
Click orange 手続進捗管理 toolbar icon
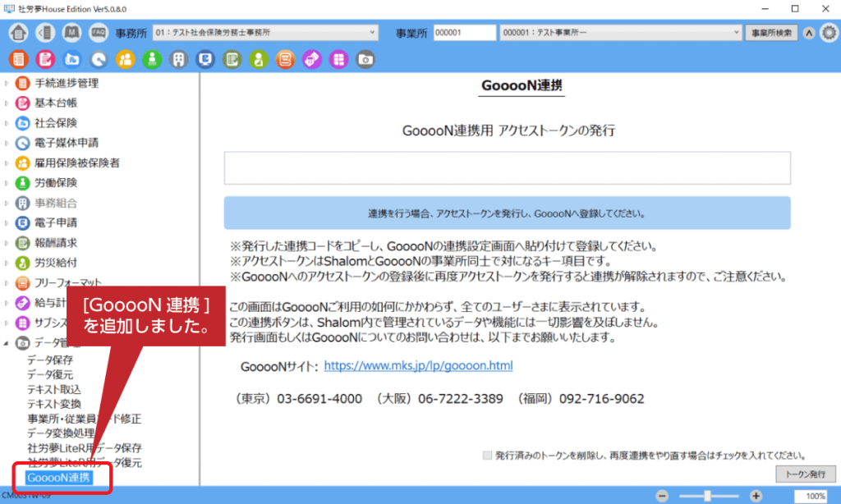(x=19, y=60)
